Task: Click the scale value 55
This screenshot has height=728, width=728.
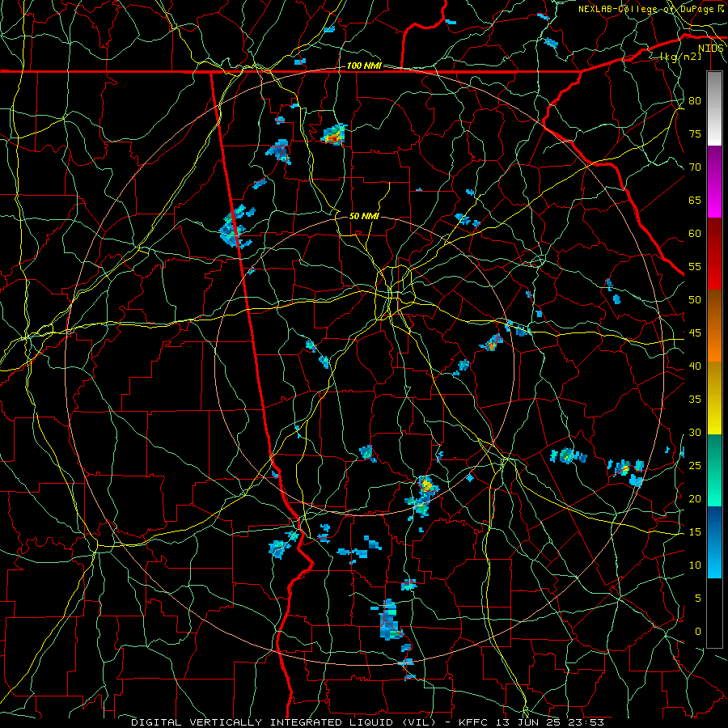Action: pyautogui.click(x=695, y=267)
